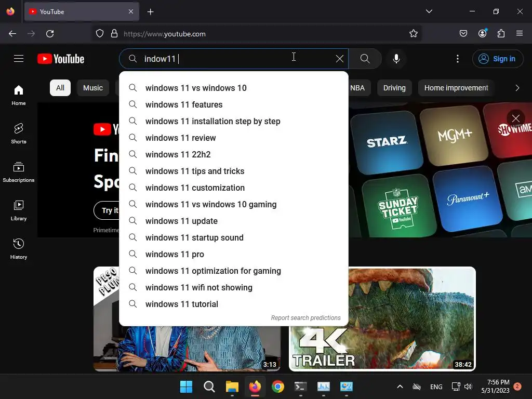532x399 pixels.
Task: Select the Music filter chip
Action: pyautogui.click(x=93, y=88)
